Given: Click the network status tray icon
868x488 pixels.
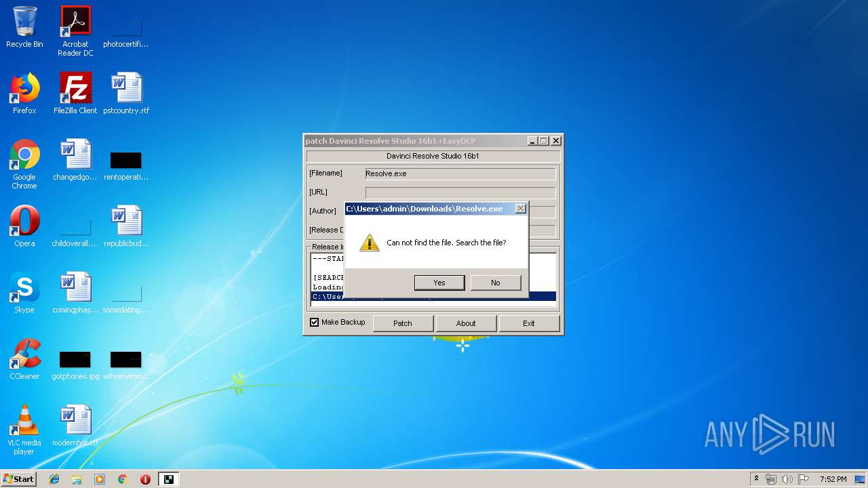Looking at the screenshot, I should click(x=771, y=479).
